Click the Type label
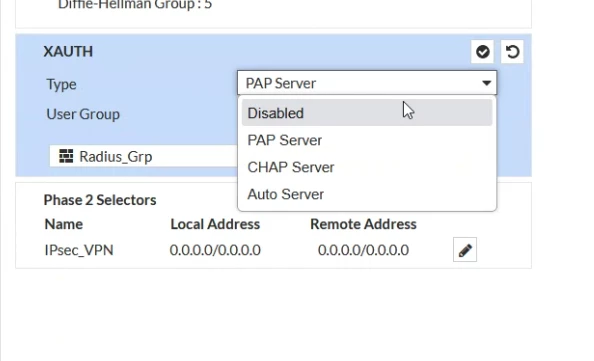The image size is (594, 361). click(x=61, y=84)
